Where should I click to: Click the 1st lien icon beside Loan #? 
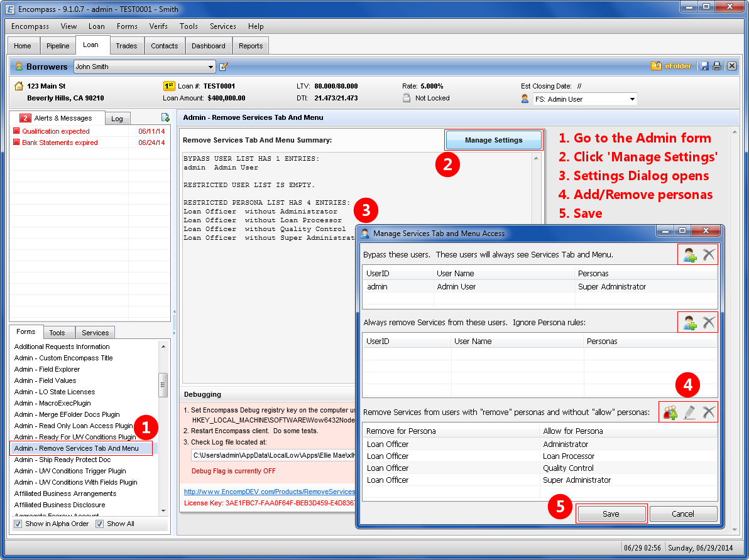coord(169,86)
